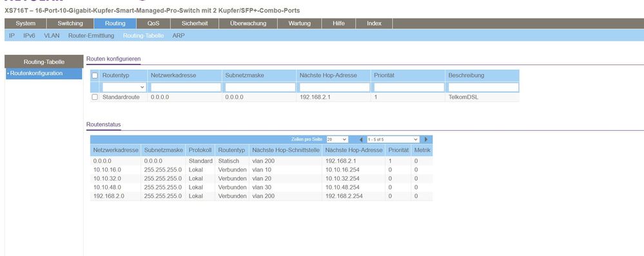This screenshot has height=256, width=644.
Task: Select the Routing main tab
Action: coord(115,23)
